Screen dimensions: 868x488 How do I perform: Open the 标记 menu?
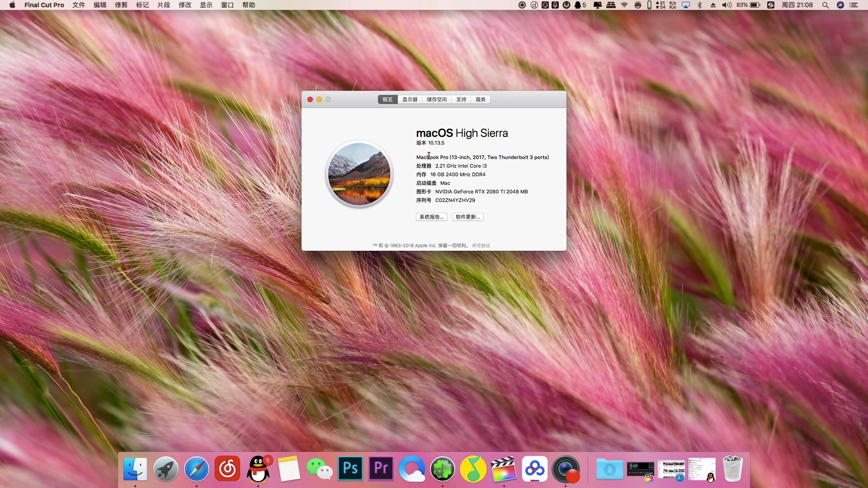pos(142,5)
